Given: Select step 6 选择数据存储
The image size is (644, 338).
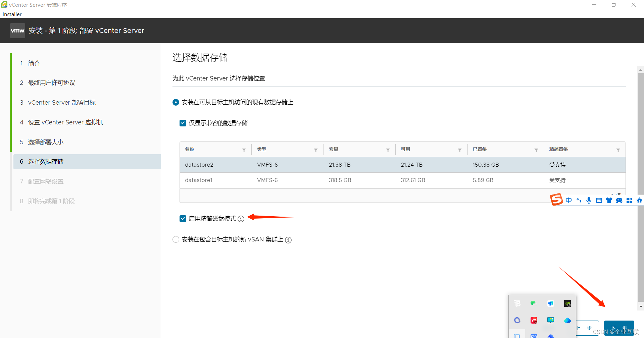Looking at the screenshot, I should pyautogui.click(x=87, y=162).
